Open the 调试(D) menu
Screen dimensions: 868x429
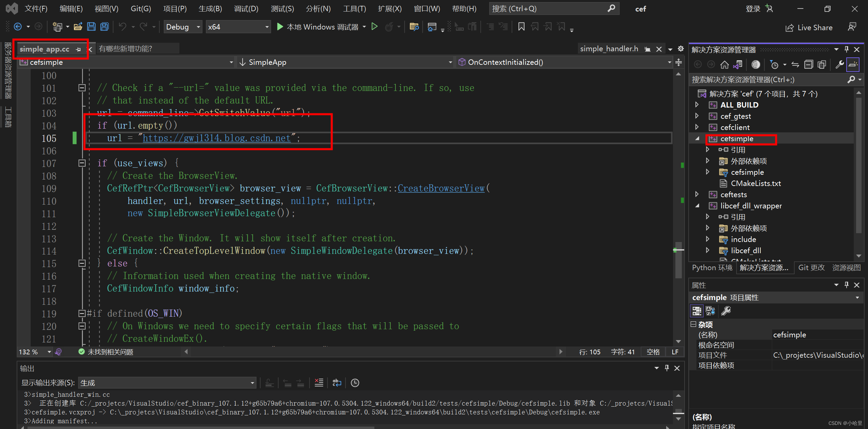[x=246, y=9]
